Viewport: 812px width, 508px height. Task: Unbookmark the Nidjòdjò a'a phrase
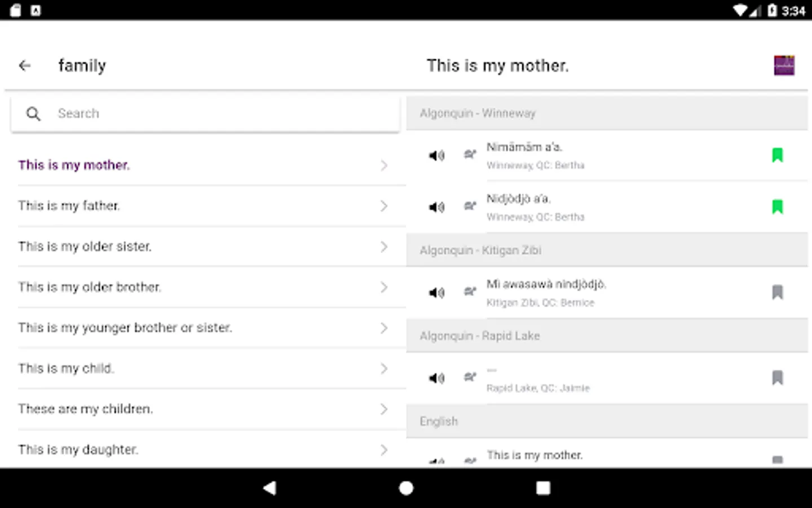coord(778,207)
